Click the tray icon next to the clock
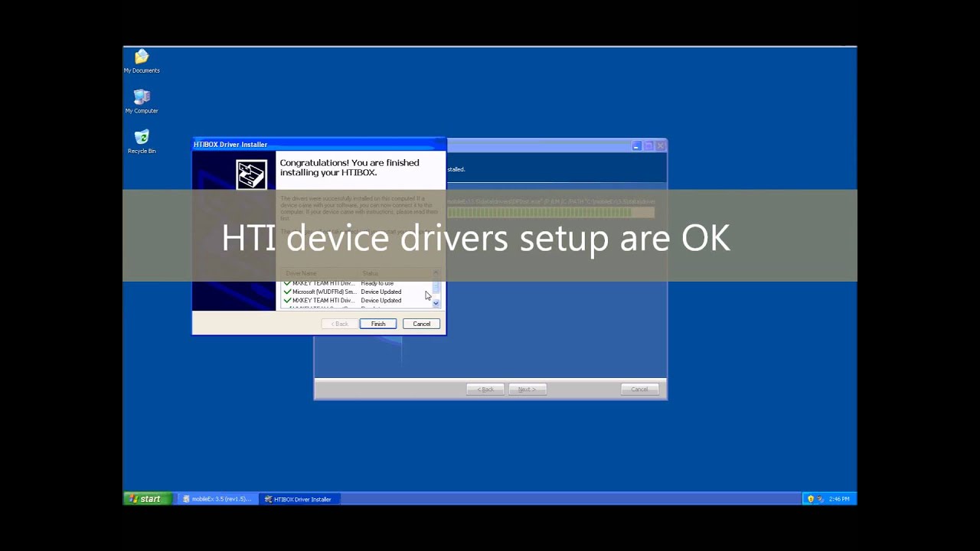980x551 pixels. click(820, 499)
